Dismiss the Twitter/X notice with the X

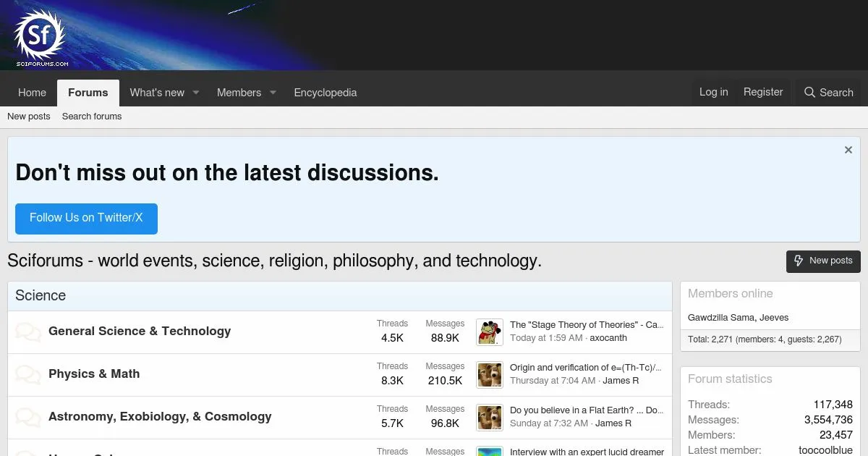pyautogui.click(x=848, y=150)
